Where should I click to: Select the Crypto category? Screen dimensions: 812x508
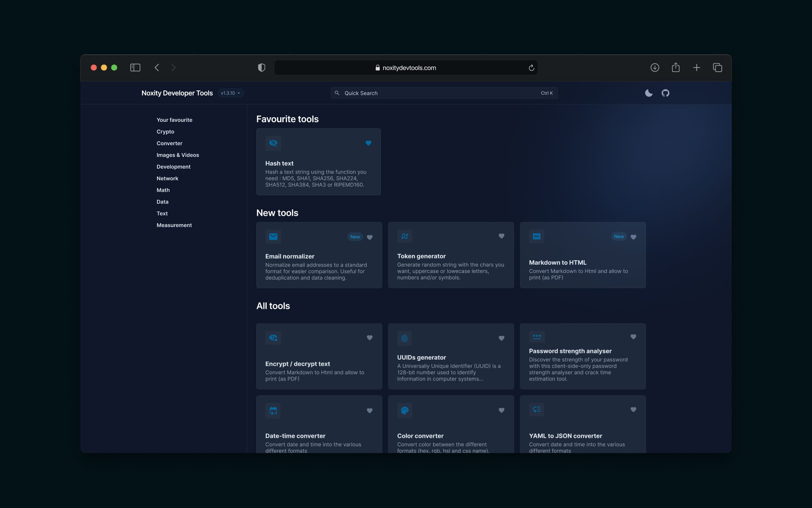(165, 132)
